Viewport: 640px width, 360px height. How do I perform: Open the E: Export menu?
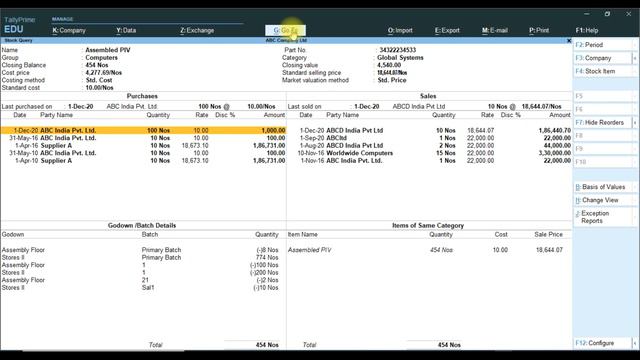447,30
